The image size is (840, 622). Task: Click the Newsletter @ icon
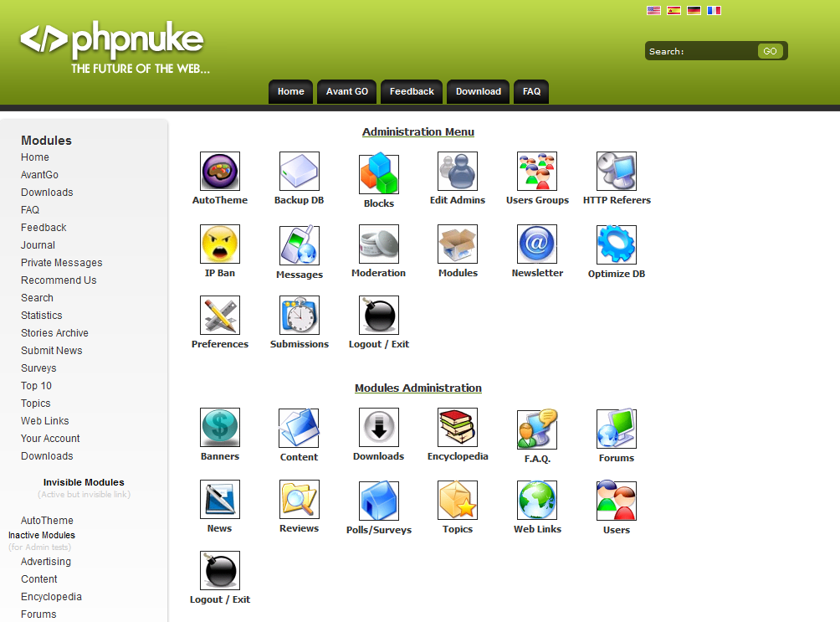[x=537, y=244]
